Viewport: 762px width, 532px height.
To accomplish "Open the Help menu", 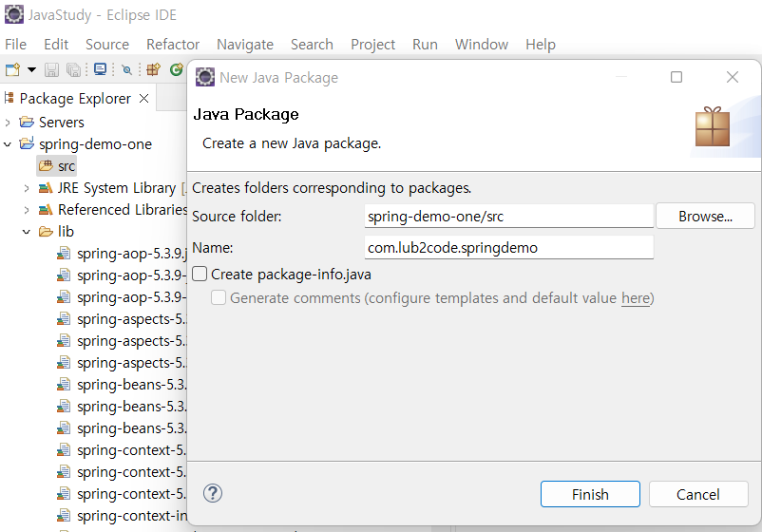I will click(x=541, y=45).
